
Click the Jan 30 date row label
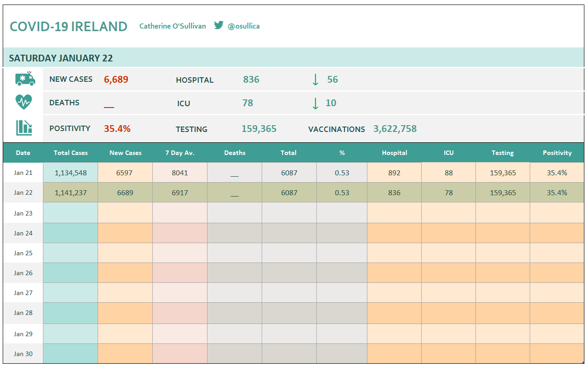23,354
